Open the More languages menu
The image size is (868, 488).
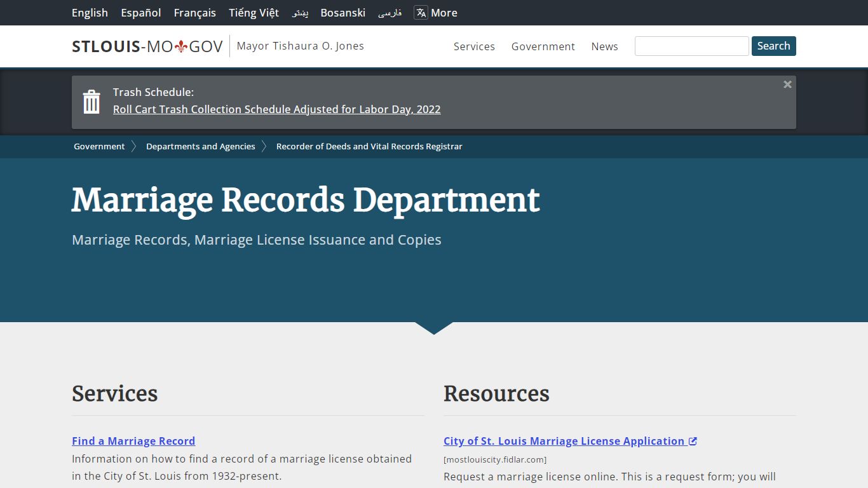444,13
